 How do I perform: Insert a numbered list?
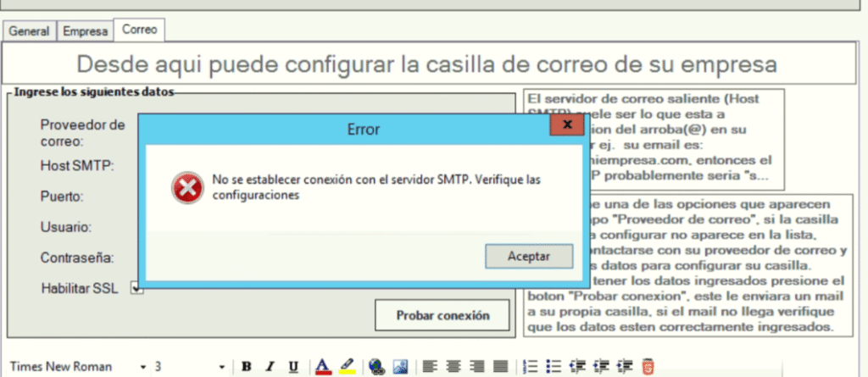[x=531, y=366]
